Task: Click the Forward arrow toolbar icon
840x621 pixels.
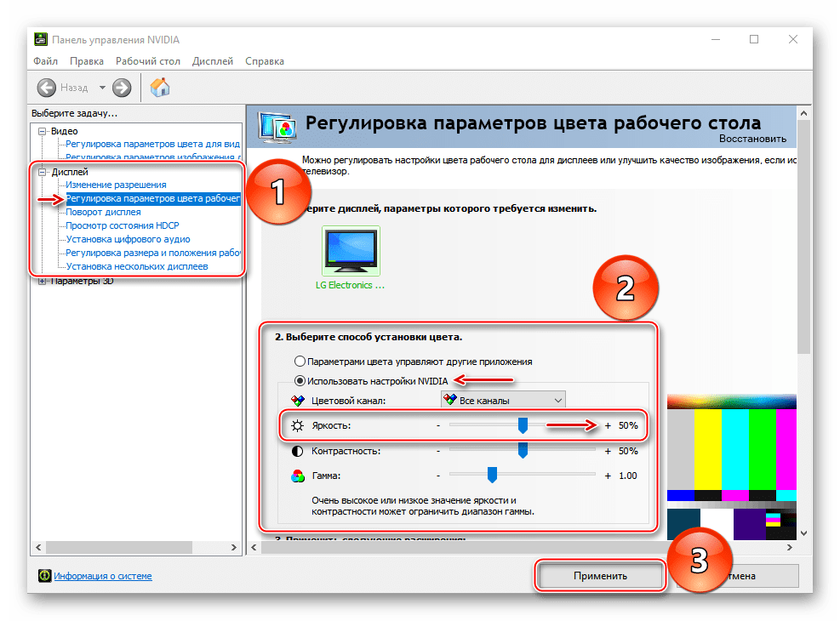Action: point(122,88)
